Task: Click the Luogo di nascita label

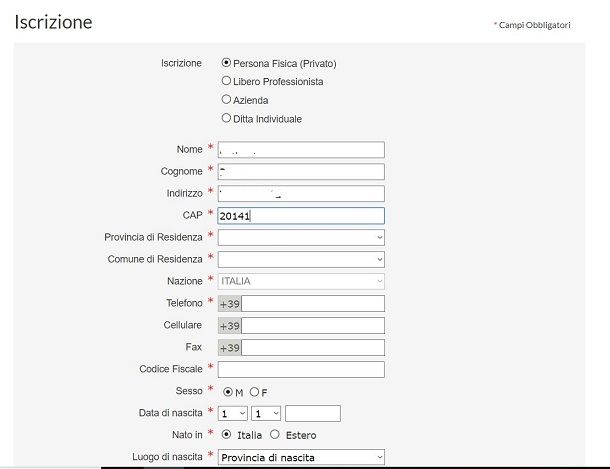Action: coord(167,457)
